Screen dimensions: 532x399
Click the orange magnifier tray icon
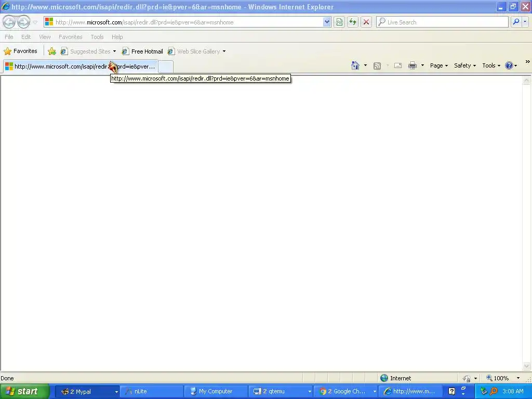(x=494, y=391)
